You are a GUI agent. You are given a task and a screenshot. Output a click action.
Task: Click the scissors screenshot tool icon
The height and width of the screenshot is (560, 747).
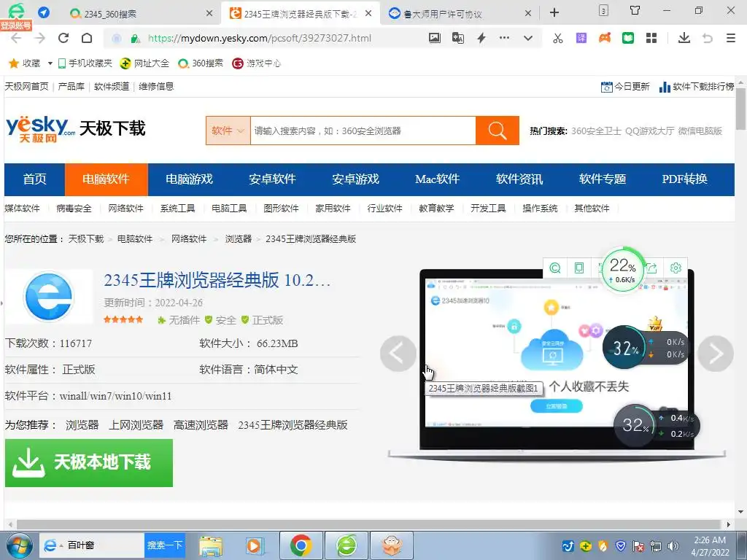[x=558, y=38]
